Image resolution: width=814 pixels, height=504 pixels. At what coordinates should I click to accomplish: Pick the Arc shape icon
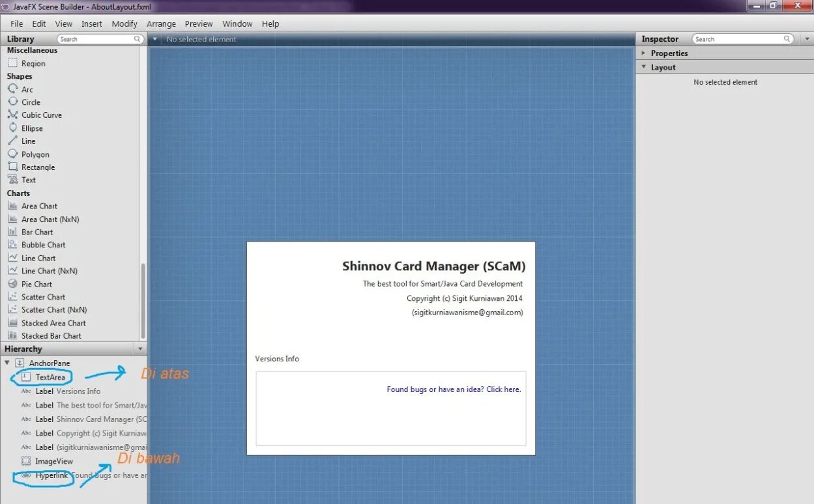[12, 89]
